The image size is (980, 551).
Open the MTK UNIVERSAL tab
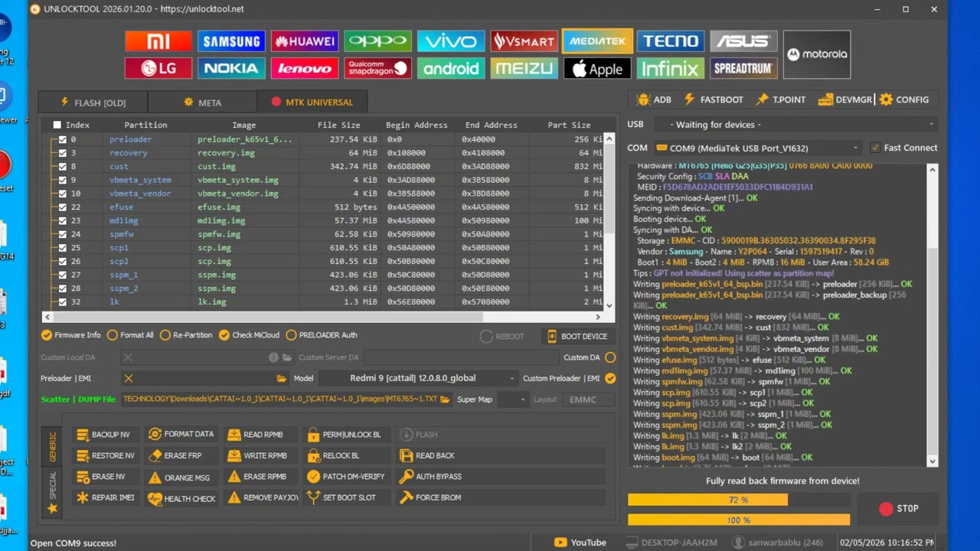click(312, 102)
